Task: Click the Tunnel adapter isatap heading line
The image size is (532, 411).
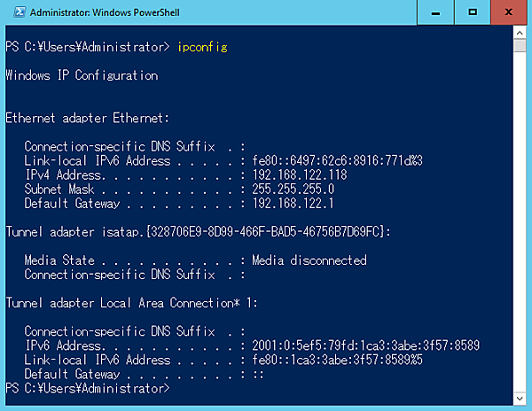Action: [x=199, y=231]
